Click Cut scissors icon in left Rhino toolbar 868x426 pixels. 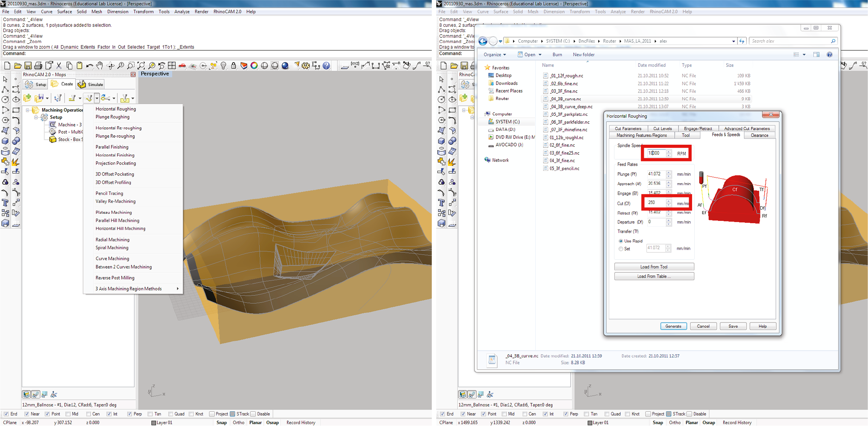click(59, 66)
